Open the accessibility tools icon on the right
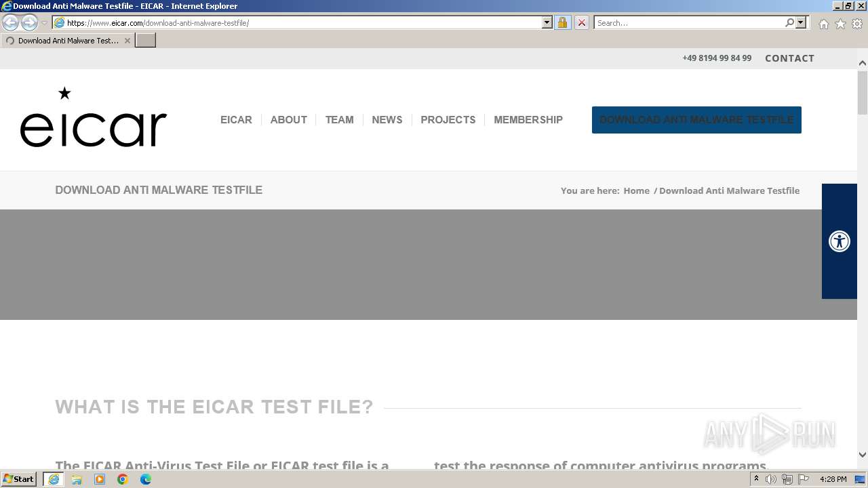 (x=840, y=241)
